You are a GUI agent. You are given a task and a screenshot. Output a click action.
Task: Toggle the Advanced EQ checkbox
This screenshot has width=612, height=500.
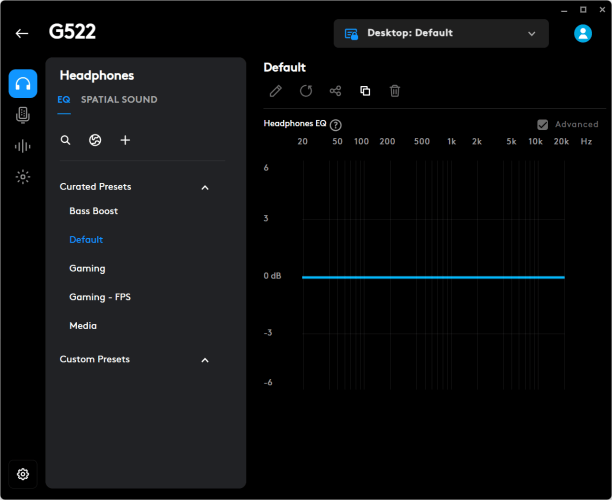(543, 125)
